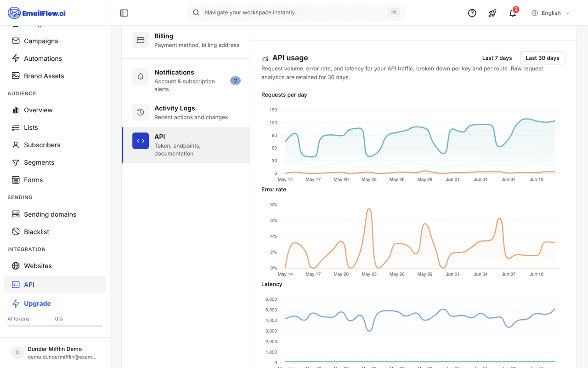
Task: Open the notifications bell icon
Action: pos(513,13)
